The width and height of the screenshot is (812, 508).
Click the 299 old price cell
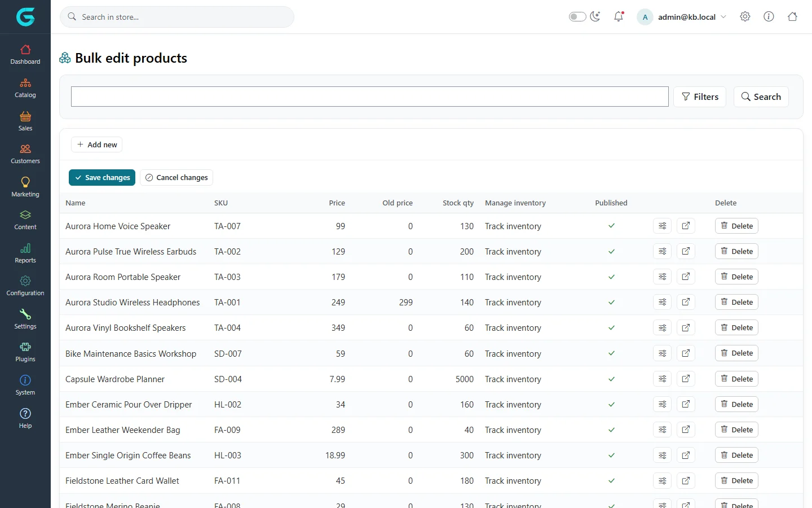[x=406, y=303]
